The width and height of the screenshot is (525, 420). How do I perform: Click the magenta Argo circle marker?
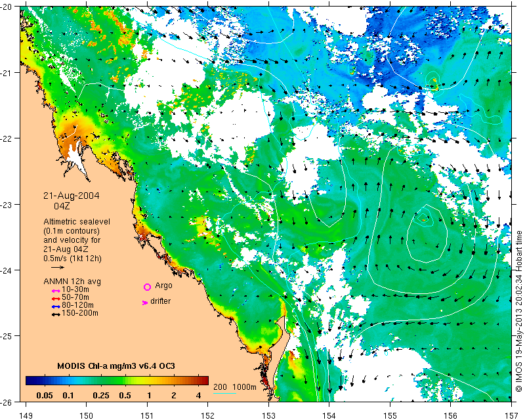[147, 287]
